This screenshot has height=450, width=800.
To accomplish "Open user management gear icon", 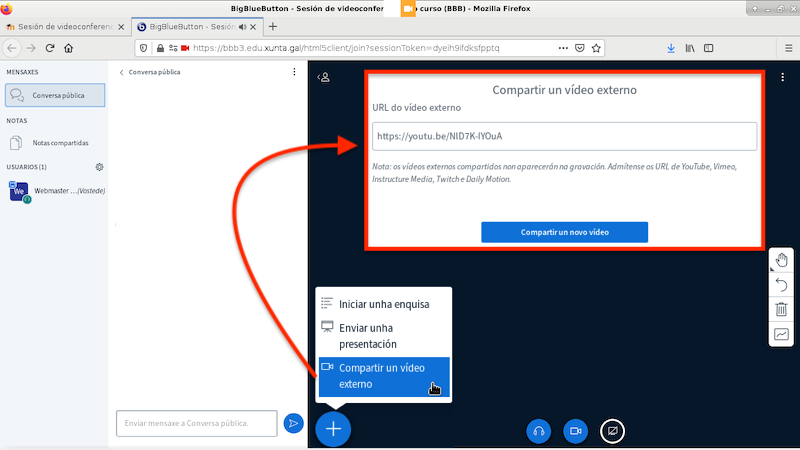I will tap(99, 167).
